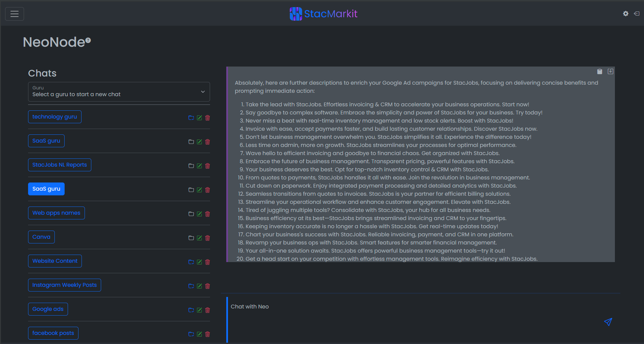This screenshot has height=344, width=644.
Task: Download the chat response
Action: pos(610,71)
